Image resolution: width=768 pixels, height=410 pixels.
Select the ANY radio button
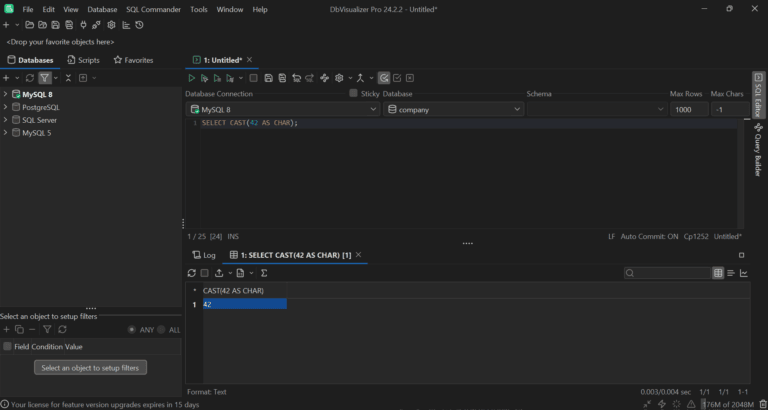coord(132,330)
